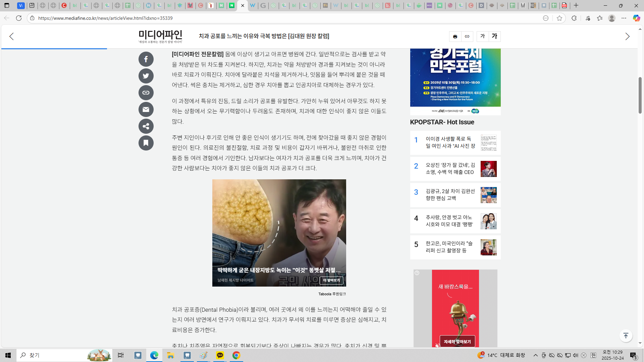Show hidden system tray icons
This screenshot has height=362, width=644.
pos(535,355)
